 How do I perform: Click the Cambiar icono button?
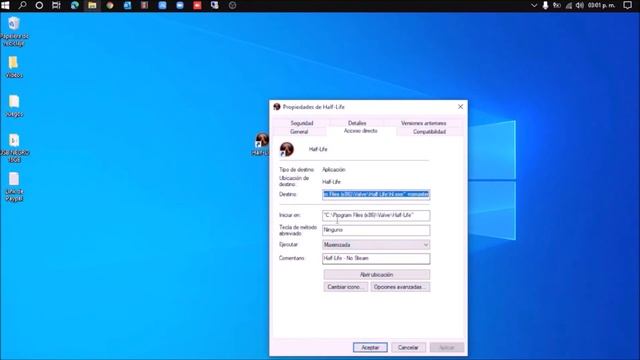[x=345, y=287]
